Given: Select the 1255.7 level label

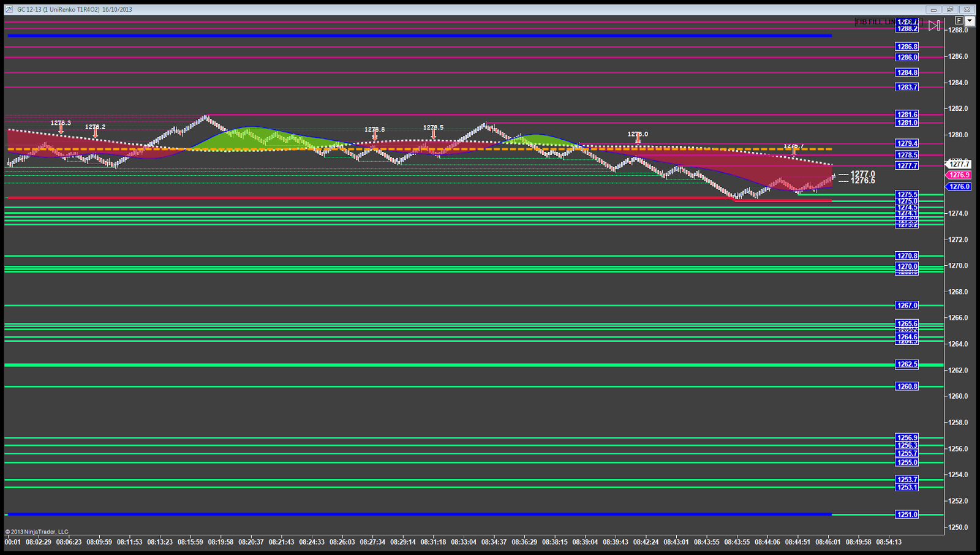Looking at the screenshot, I should tap(907, 453).
